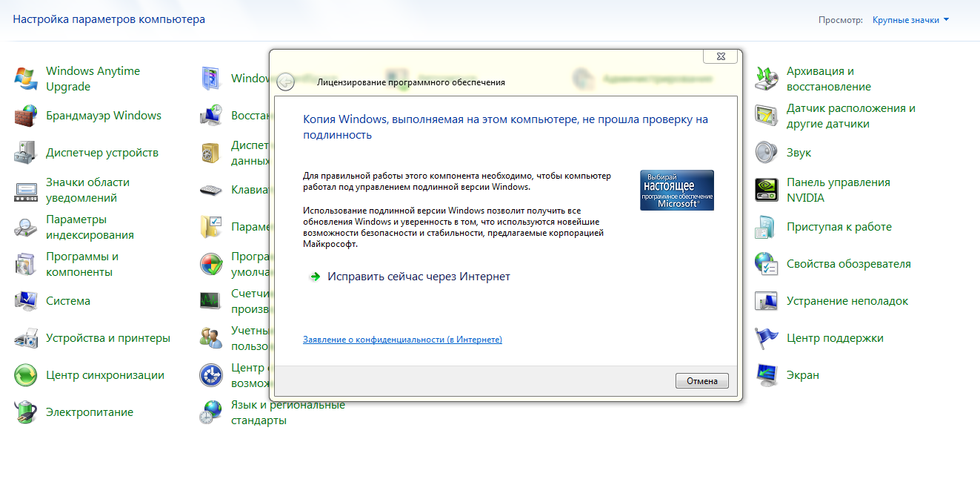Click the Device Manager icon

(26, 153)
